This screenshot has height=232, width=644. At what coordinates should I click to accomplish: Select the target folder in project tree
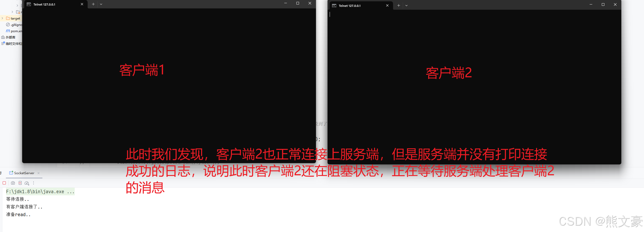click(15, 18)
